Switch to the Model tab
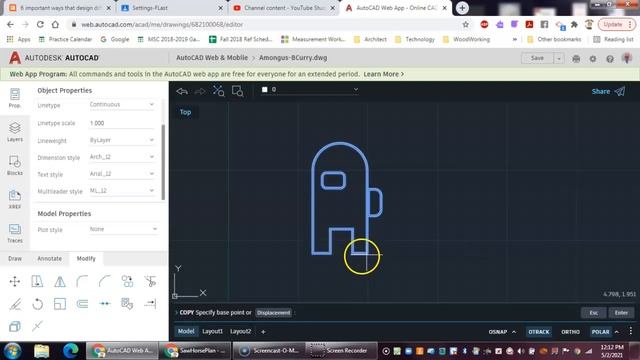Screen dimensions: 640x360 [186, 331]
